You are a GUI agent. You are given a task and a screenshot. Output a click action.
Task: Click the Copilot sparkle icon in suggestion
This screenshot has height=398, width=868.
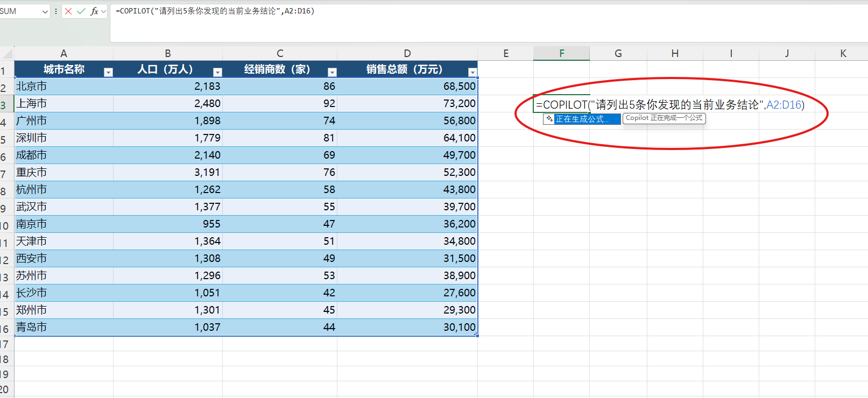pyautogui.click(x=549, y=119)
